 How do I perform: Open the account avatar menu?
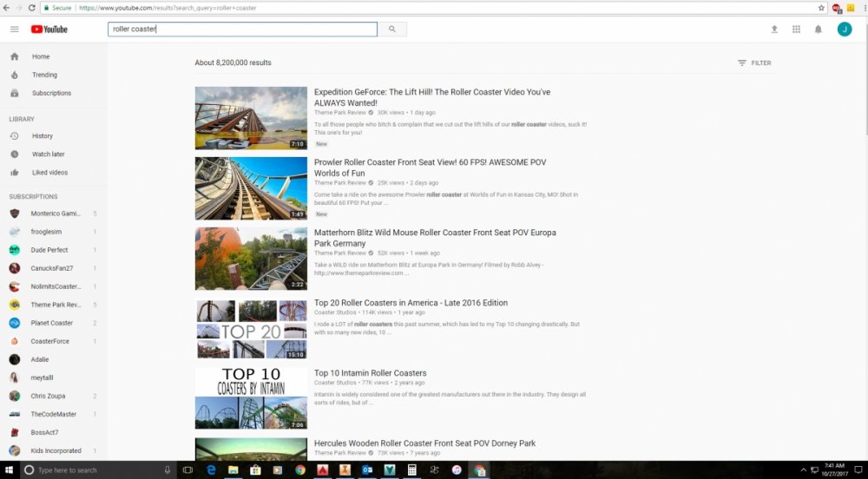[844, 30]
